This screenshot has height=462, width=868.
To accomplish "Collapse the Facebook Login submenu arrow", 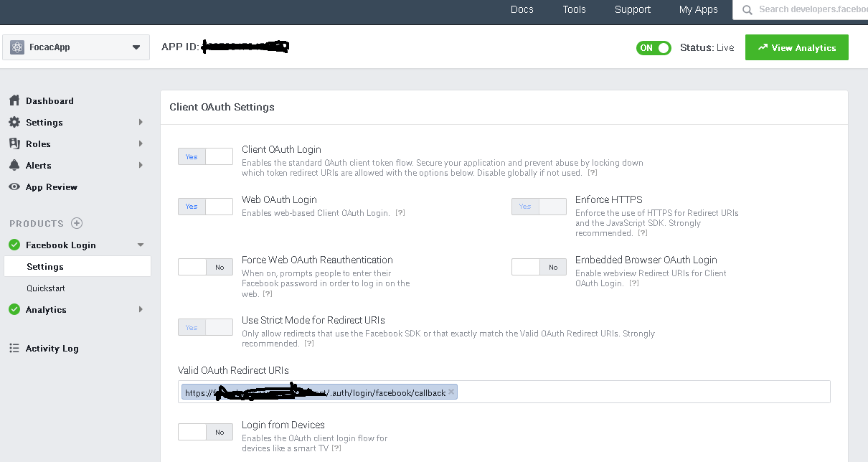I will [x=141, y=245].
